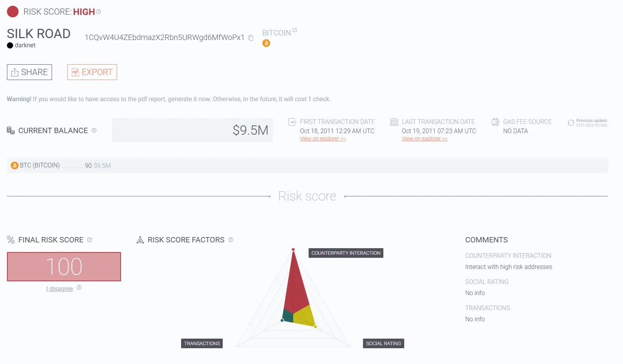Select the Social Rating chart label
623x364 pixels.
click(383, 343)
